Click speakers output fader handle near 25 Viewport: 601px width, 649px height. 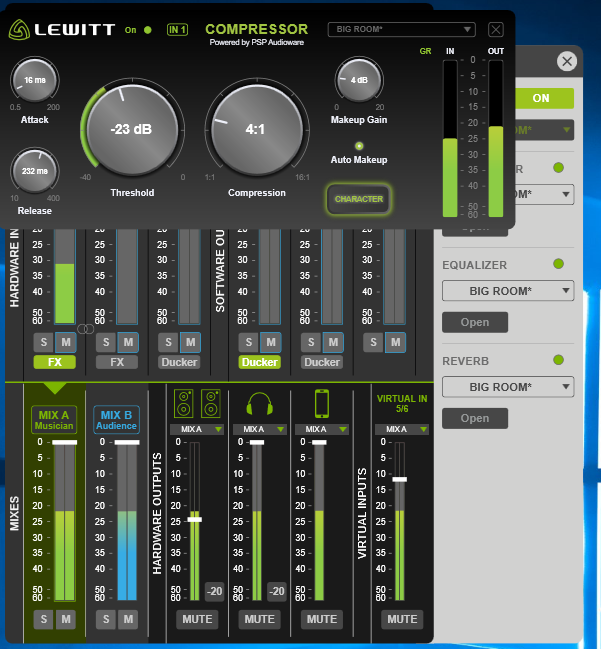click(x=195, y=519)
